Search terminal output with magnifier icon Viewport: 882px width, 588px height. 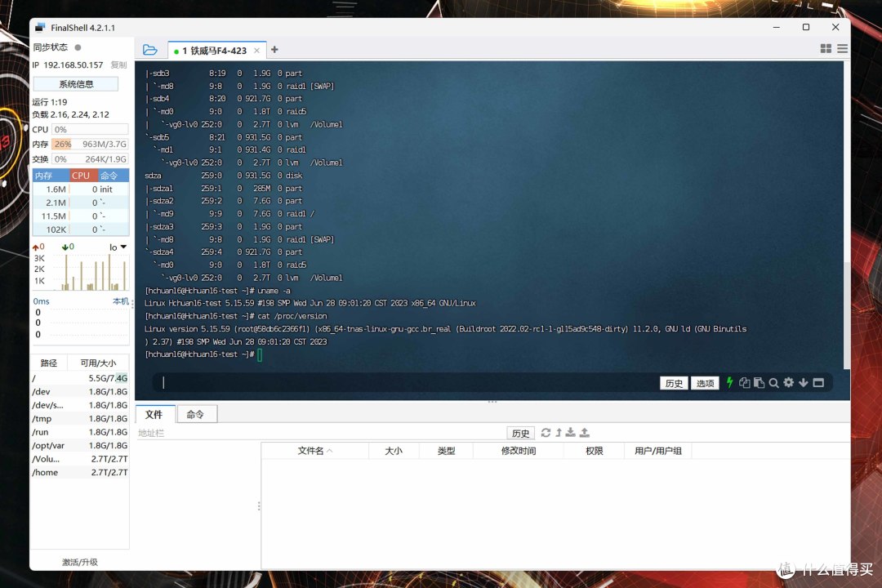point(773,383)
